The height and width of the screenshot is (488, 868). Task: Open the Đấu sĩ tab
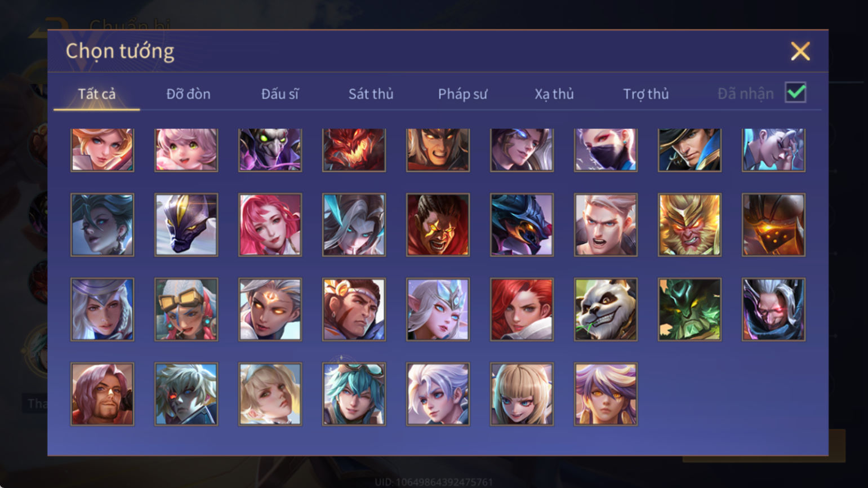pyautogui.click(x=280, y=94)
